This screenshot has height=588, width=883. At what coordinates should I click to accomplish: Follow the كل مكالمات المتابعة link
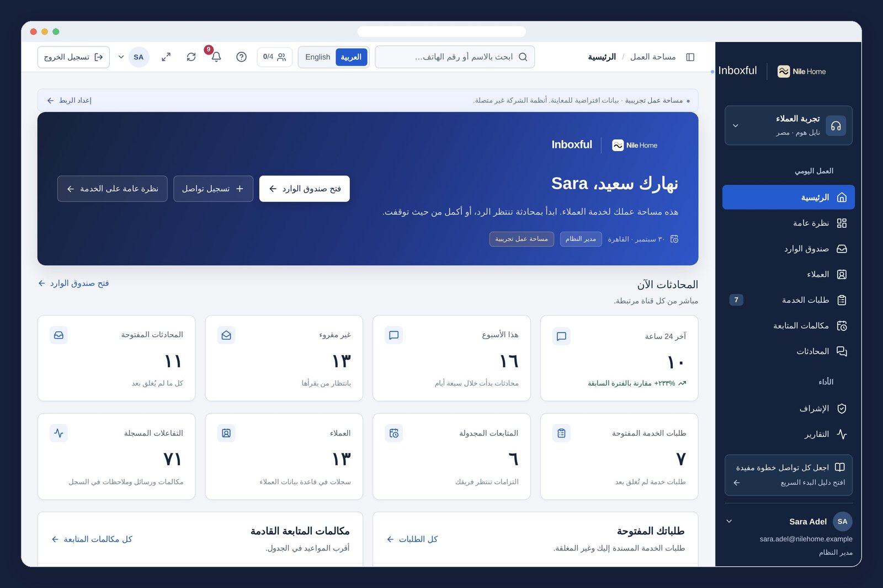click(92, 539)
